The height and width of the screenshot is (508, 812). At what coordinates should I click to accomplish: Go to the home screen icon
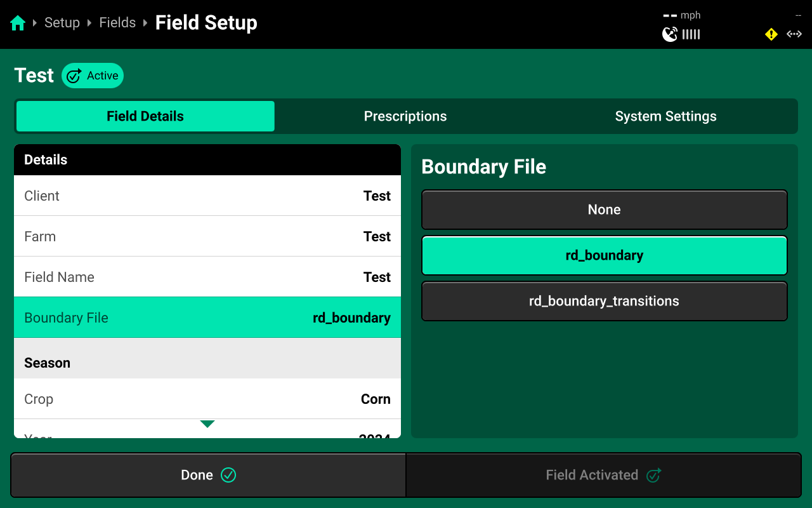18,23
